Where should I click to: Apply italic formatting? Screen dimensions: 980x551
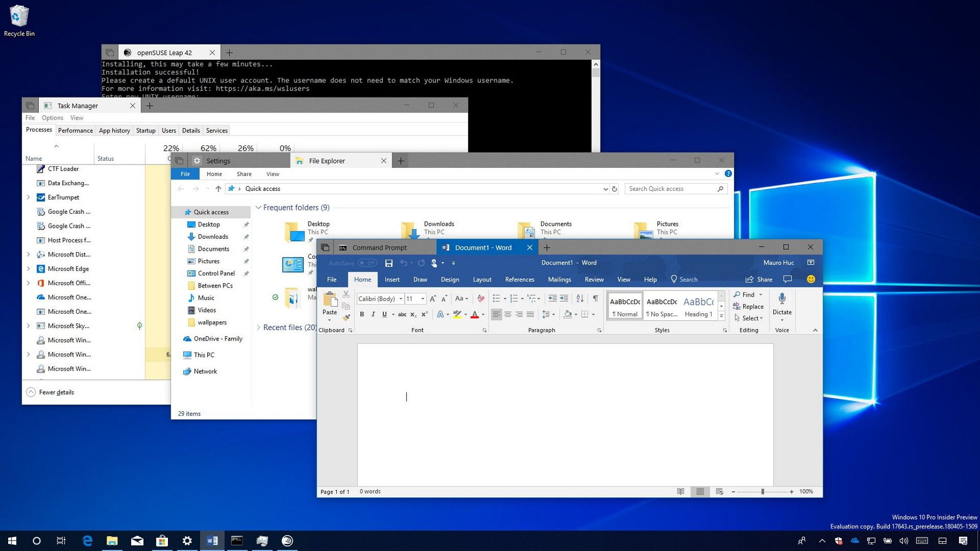pos(373,314)
